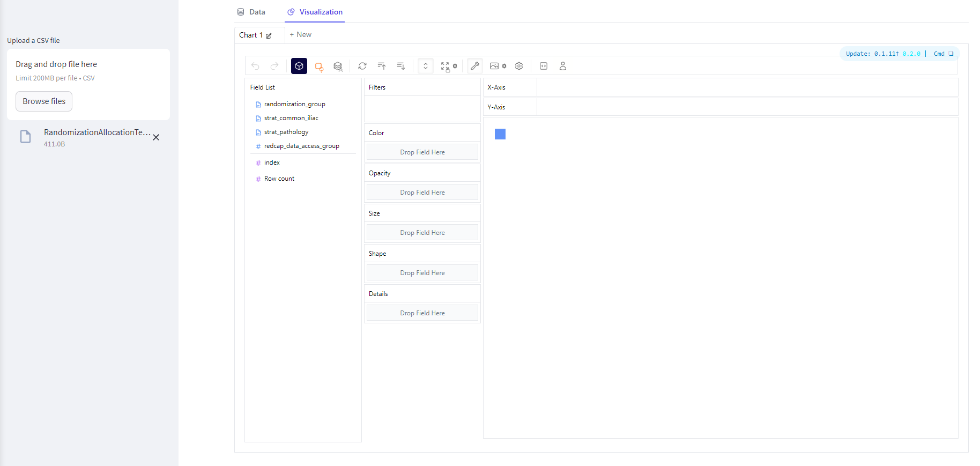Toggle the aggregation cube button
The height and width of the screenshot is (466, 980).
click(299, 66)
